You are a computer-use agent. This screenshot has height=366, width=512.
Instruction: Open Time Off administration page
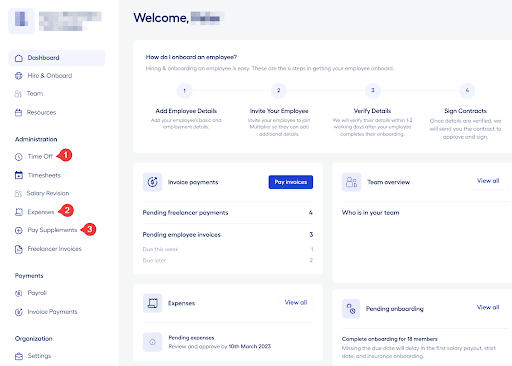coord(40,156)
